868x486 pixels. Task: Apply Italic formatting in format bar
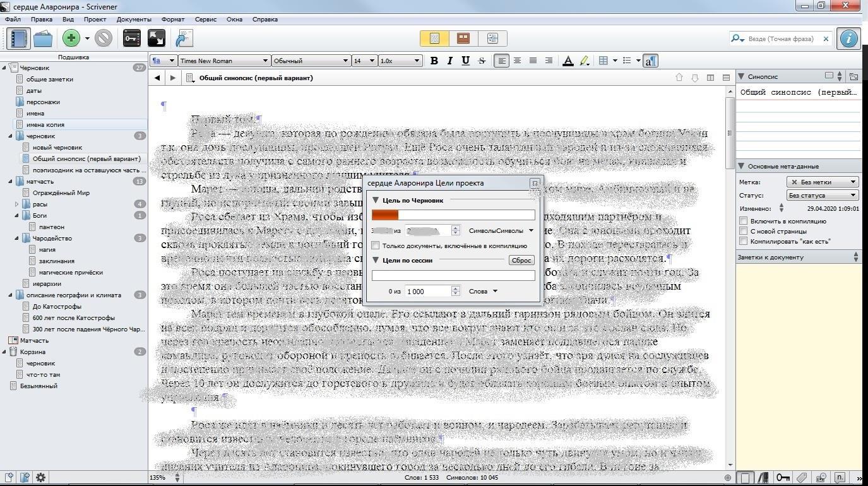tap(449, 61)
